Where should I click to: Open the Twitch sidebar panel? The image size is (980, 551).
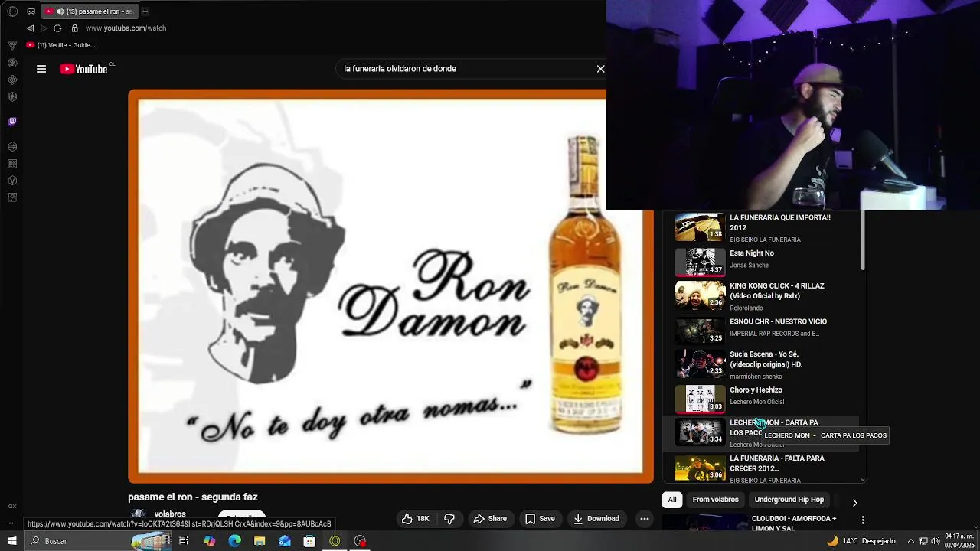coord(12,121)
